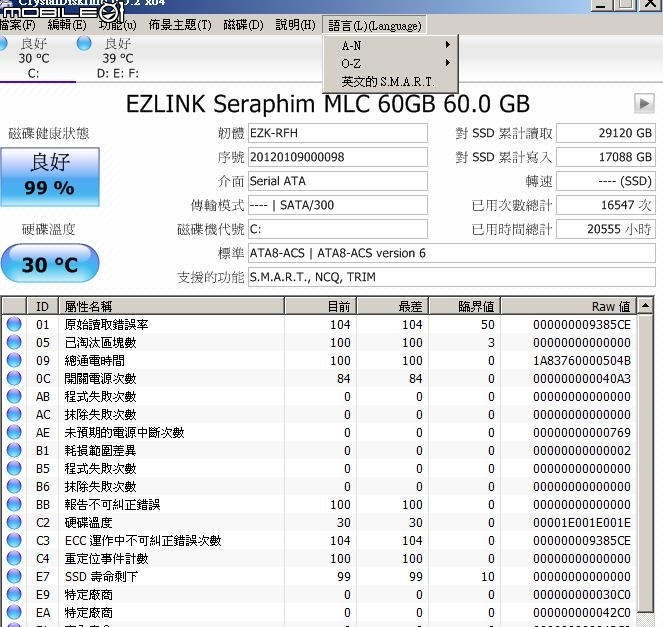Click the 30 °C temperature button

pyautogui.click(x=50, y=263)
